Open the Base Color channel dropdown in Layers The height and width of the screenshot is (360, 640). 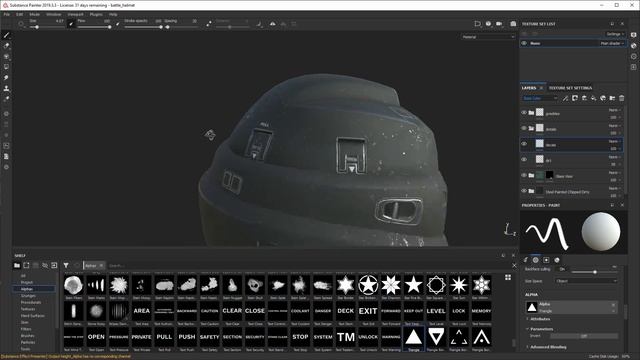(x=540, y=98)
